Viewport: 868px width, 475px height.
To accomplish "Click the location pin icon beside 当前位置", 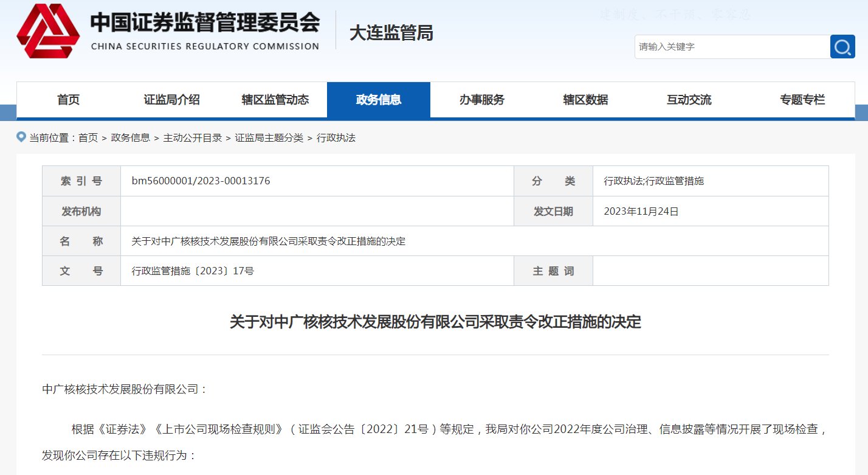I will tap(21, 137).
